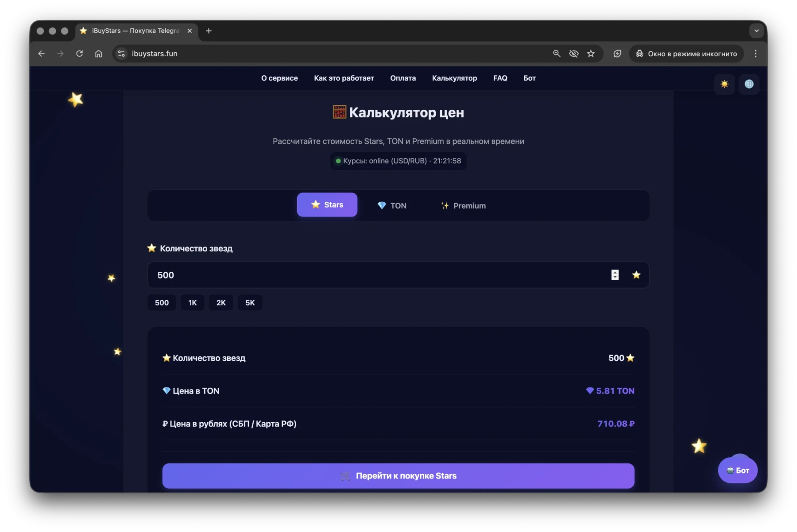Bookmark the page with the star icon

591,54
